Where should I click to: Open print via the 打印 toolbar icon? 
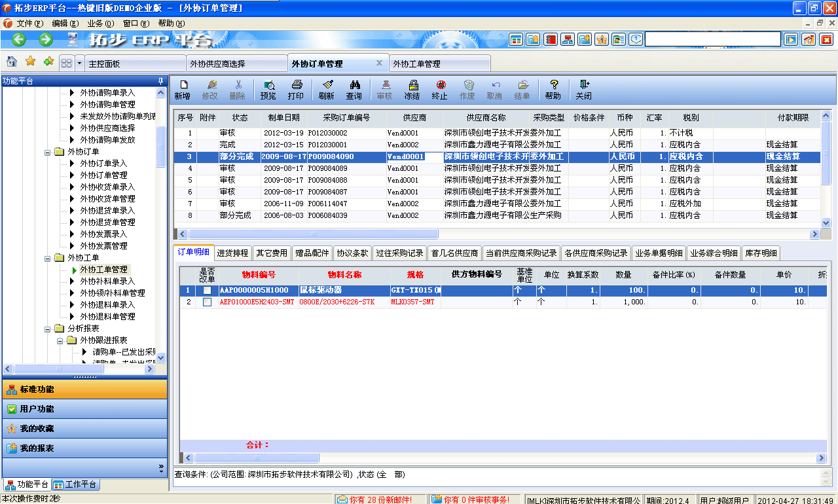(297, 90)
